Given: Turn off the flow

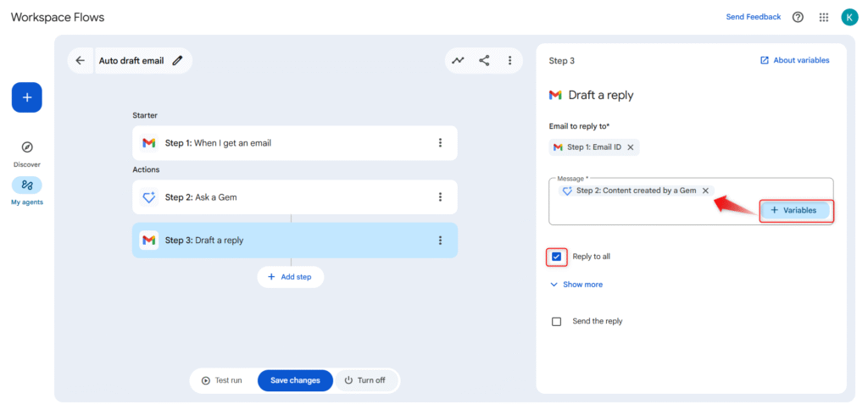Looking at the screenshot, I should point(365,380).
